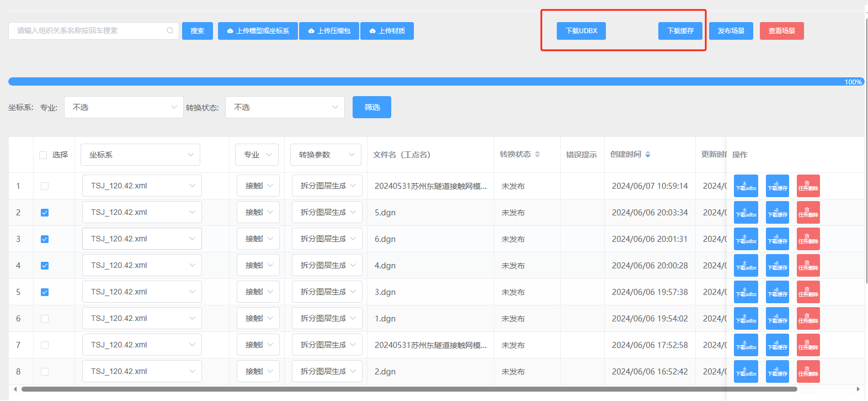Click the 上传模型或坐标系 upload button
Viewport: 868px width, 401px height.
(258, 31)
